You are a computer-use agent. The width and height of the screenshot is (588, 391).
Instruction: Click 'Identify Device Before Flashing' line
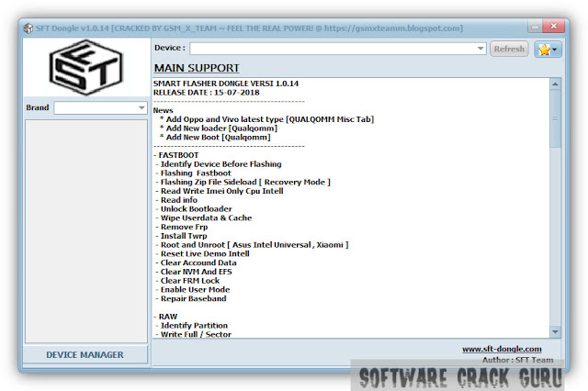coord(220,164)
